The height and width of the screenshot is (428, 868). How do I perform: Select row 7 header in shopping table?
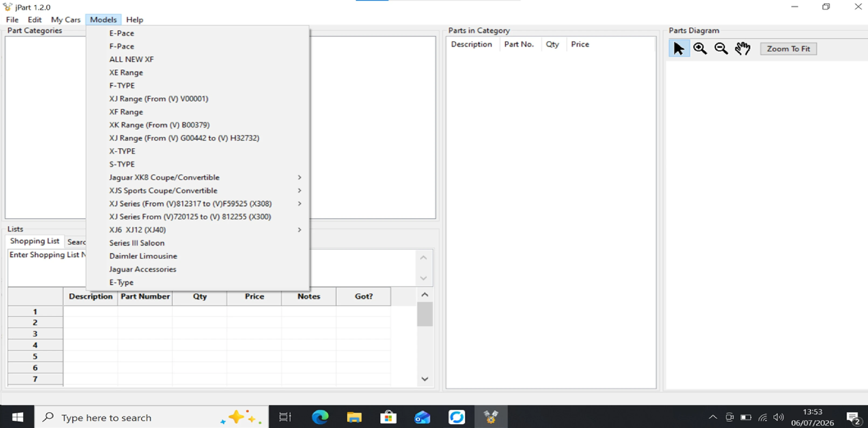tap(35, 379)
